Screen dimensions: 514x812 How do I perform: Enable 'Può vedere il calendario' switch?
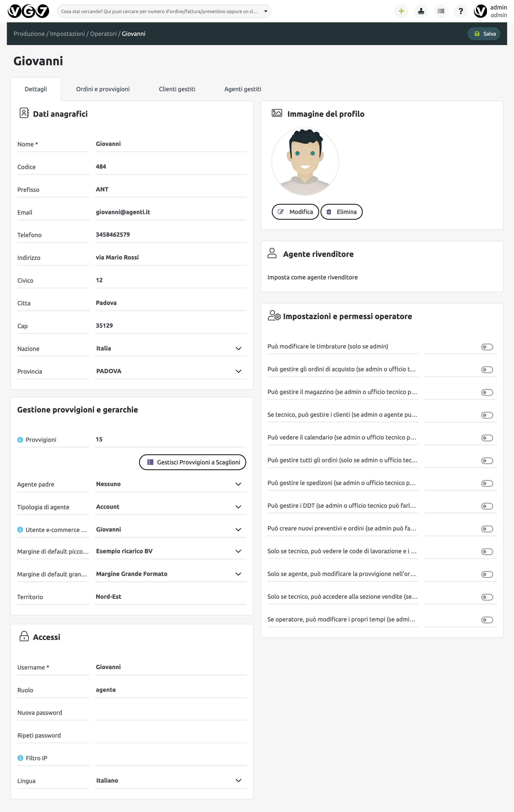(487, 438)
